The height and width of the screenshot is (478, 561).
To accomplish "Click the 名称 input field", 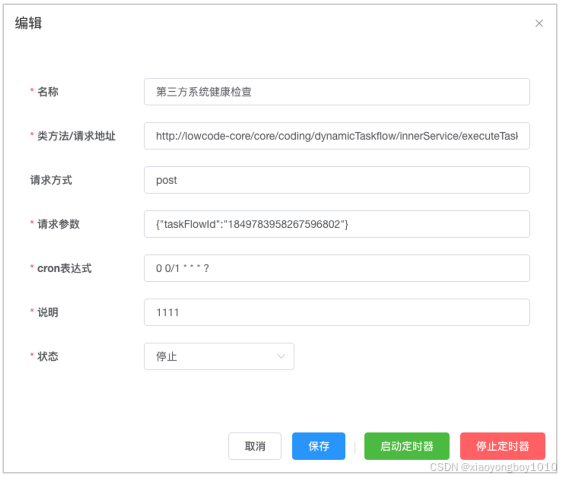I will pyautogui.click(x=337, y=92).
